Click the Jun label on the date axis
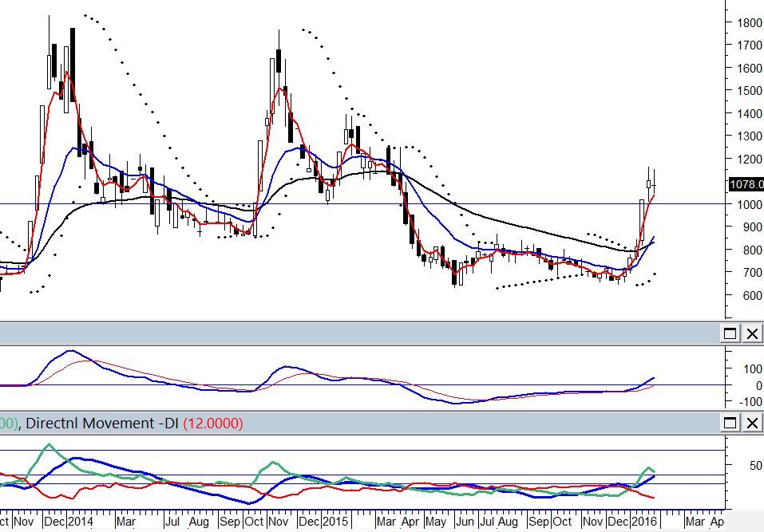This screenshot has width=764, height=532. click(x=465, y=522)
